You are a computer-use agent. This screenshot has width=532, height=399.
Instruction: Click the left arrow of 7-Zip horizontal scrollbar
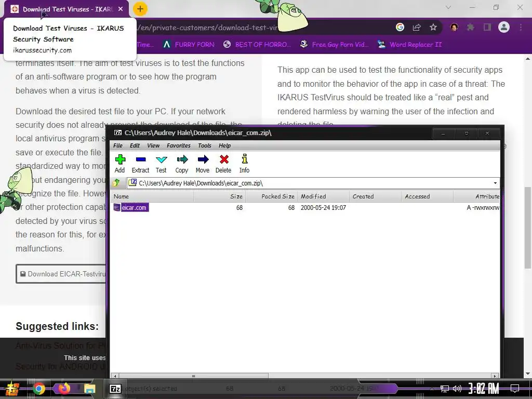[x=115, y=376]
